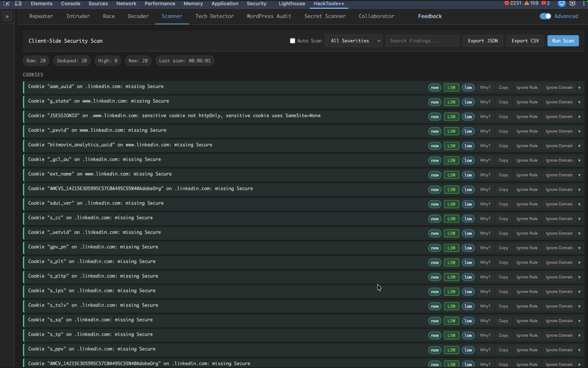Click the red errors count 2231
Image resolution: width=588 pixels, height=368 pixels.
pos(513,3)
